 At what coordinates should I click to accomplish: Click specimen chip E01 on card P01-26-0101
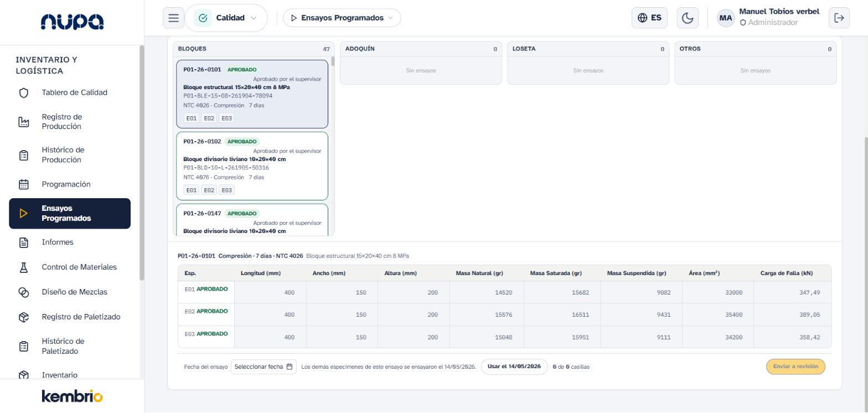(192, 118)
